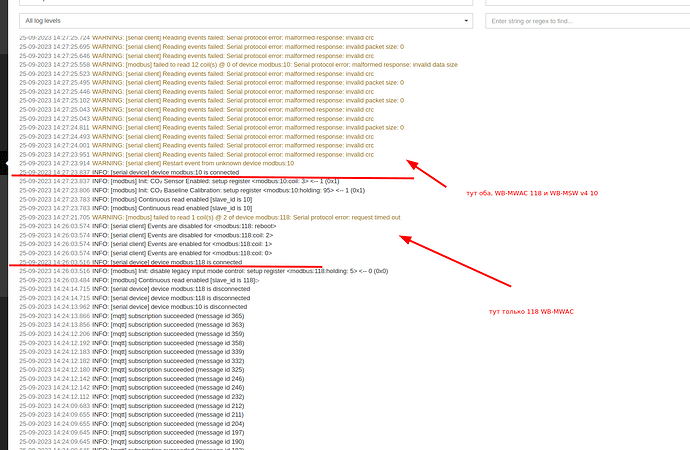
Task: Select mqtt subscription succeeded message id 363
Action: [x=132, y=325]
